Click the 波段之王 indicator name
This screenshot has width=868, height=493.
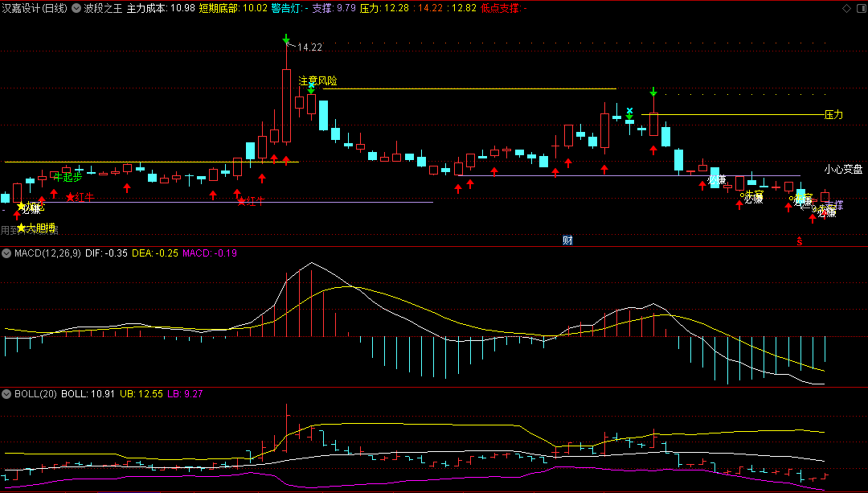[103, 8]
